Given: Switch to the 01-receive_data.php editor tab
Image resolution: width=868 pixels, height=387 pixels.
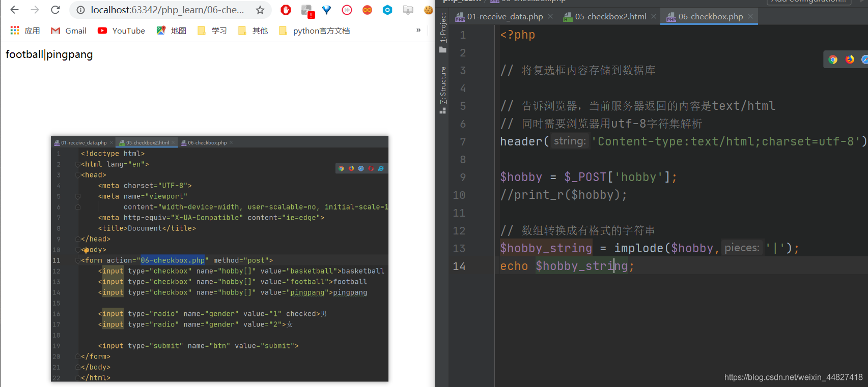Looking at the screenshot, I should (505, 17).
